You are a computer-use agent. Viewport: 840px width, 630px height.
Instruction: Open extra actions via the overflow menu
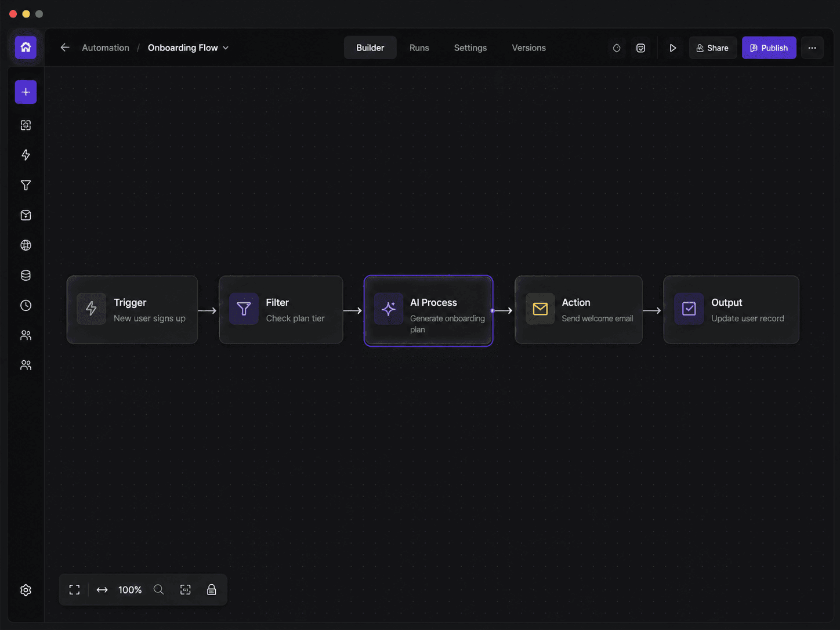[812, 48]
